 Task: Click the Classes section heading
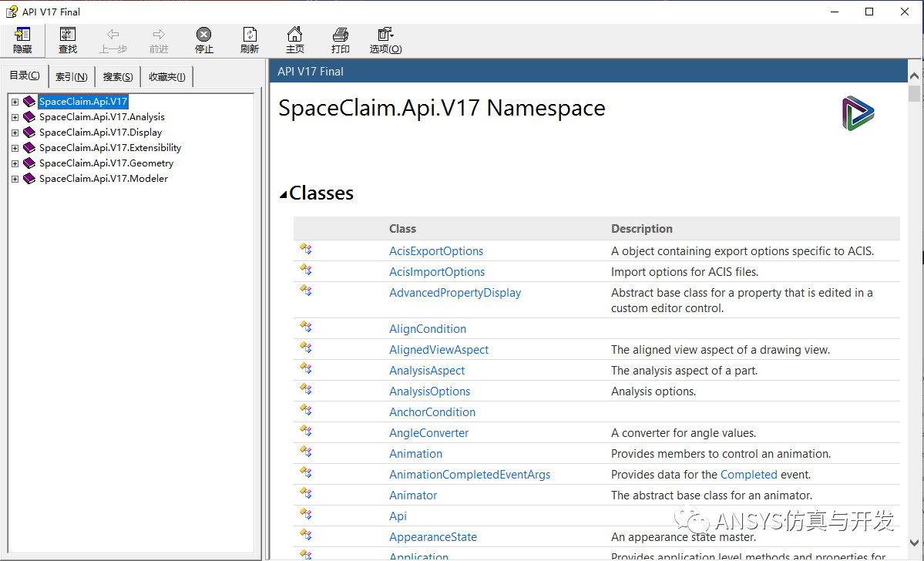[321, 193]
